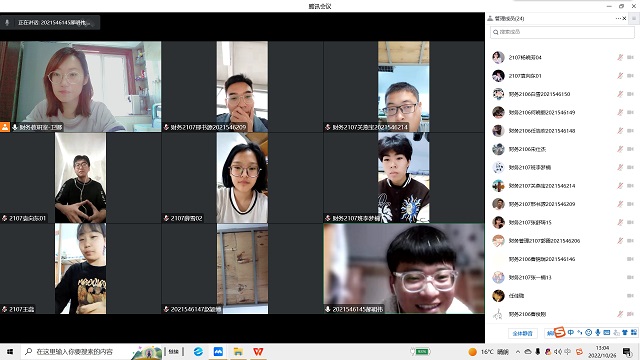640x360 pixels.
Task: Select video tile labeled 2107...02
Action: (242, 178)
